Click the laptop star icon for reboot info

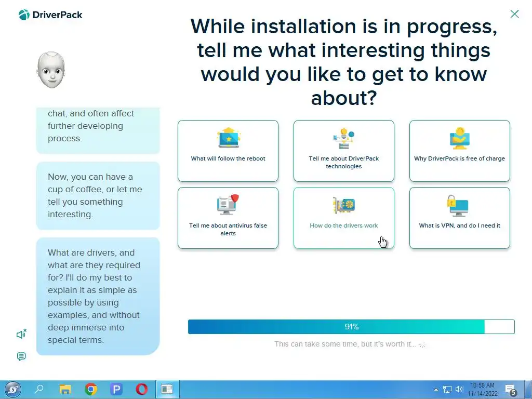[229, 138]
